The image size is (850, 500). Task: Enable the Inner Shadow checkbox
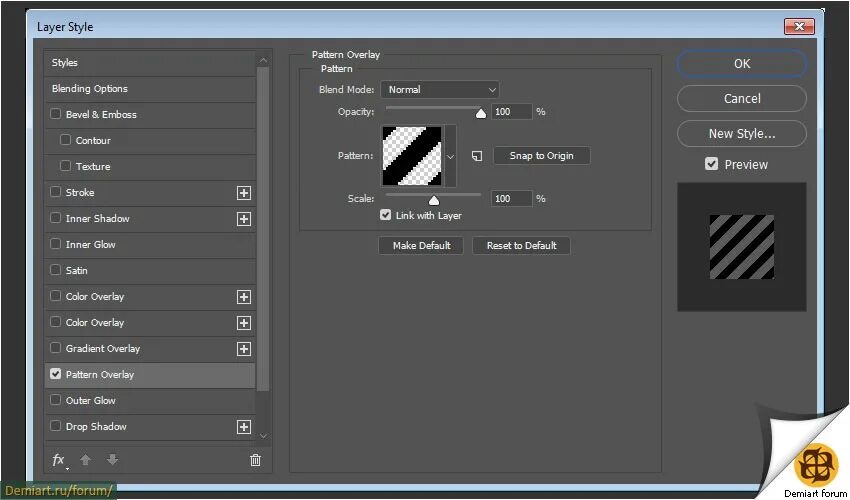click(55, 218)
